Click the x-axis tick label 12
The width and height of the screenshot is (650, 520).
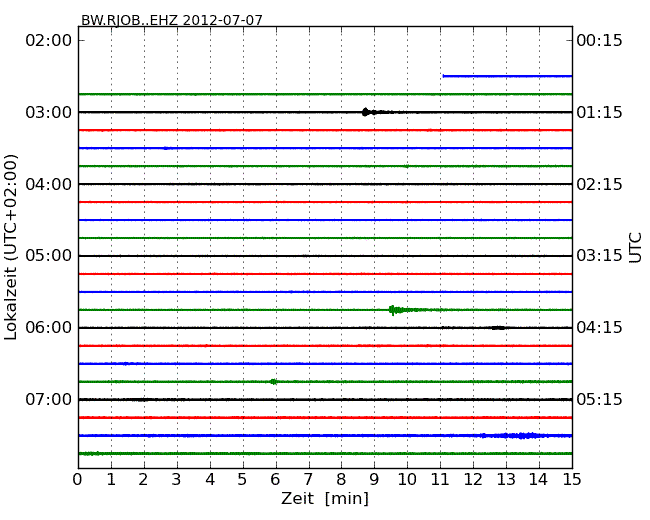coord(473,480)
